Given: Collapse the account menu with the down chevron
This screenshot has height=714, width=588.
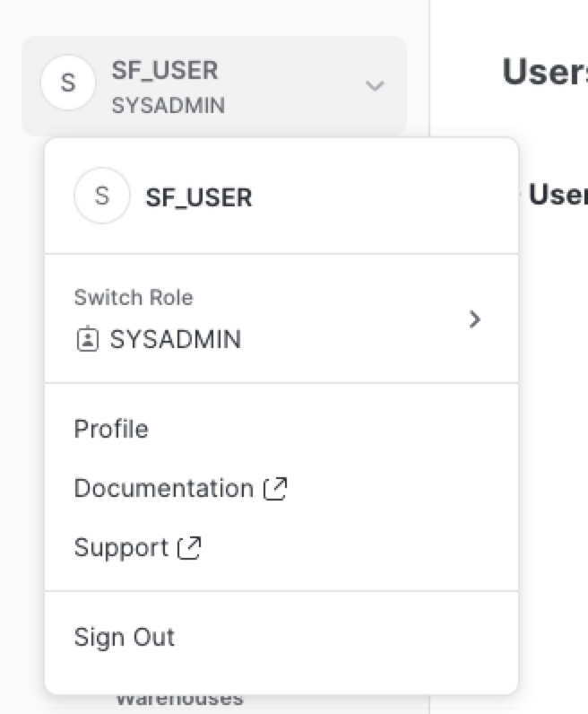Looking at the screenshot, I should (x=375, y=86).
